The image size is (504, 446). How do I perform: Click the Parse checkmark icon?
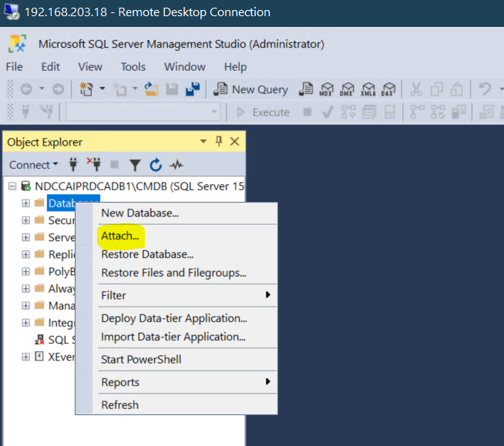[328, 112]
